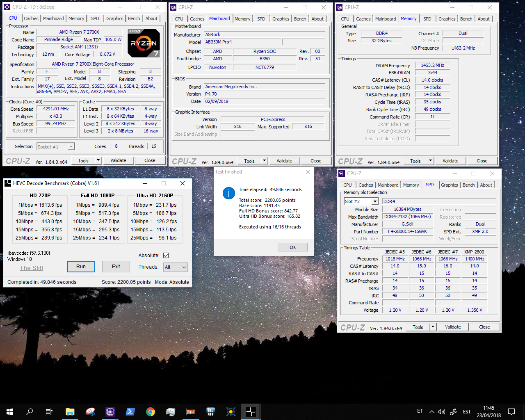Image resolution: width=525 pixels, height=420 pixels.
Task: Switch to Caches tab in CPU-Z ID window
Action: click(31, 18)
